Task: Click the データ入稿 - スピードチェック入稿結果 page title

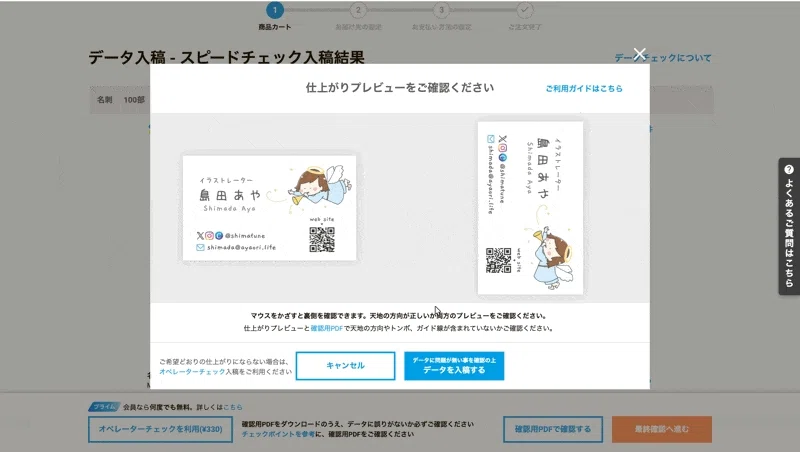Action: (x=227, y=57)
